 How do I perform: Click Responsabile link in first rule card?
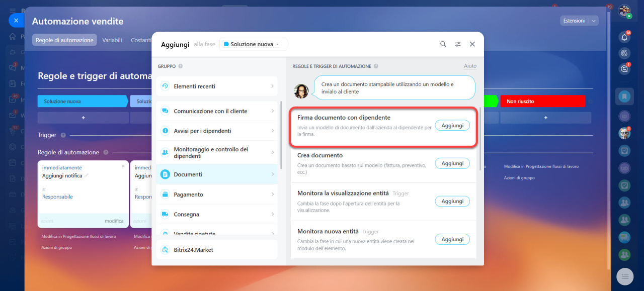[x=57, y=197]
